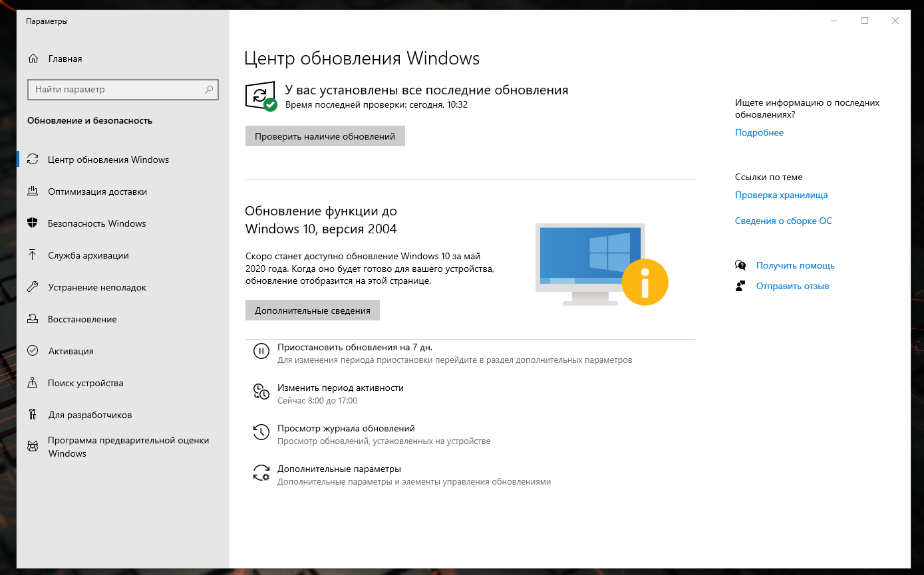Screen dimensions: 924x575
Task: Click the Время последней проверки: сегодня, 10:32 text
Action: click(x=377, y=104)
